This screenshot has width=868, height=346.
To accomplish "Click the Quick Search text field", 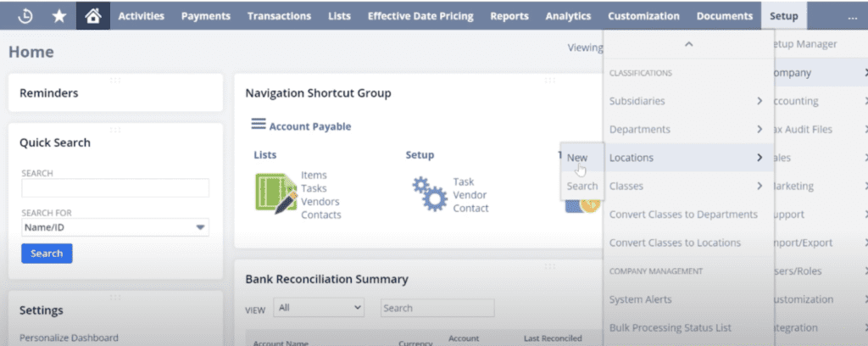I will 114,188.
